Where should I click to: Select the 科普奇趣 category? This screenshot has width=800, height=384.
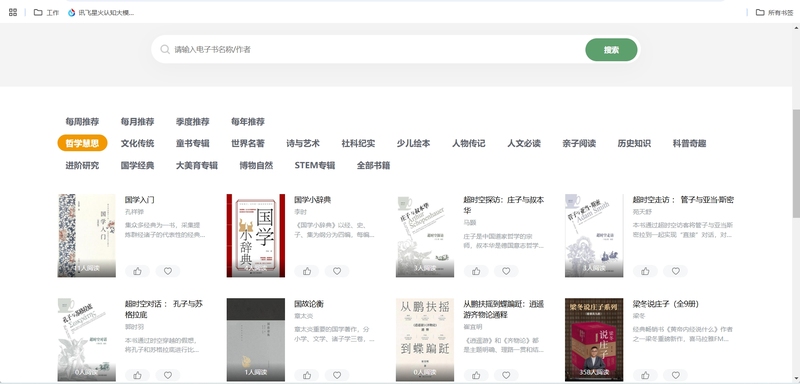pos(689,143)
